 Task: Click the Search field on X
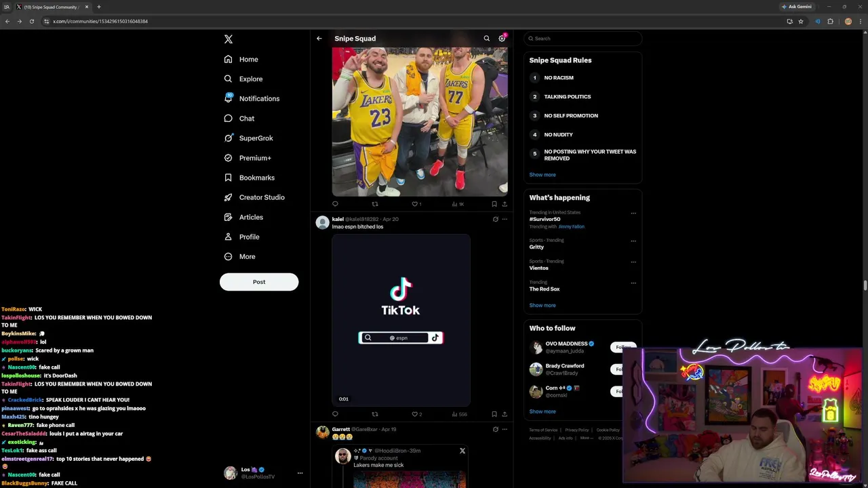[x=583, y=39]
